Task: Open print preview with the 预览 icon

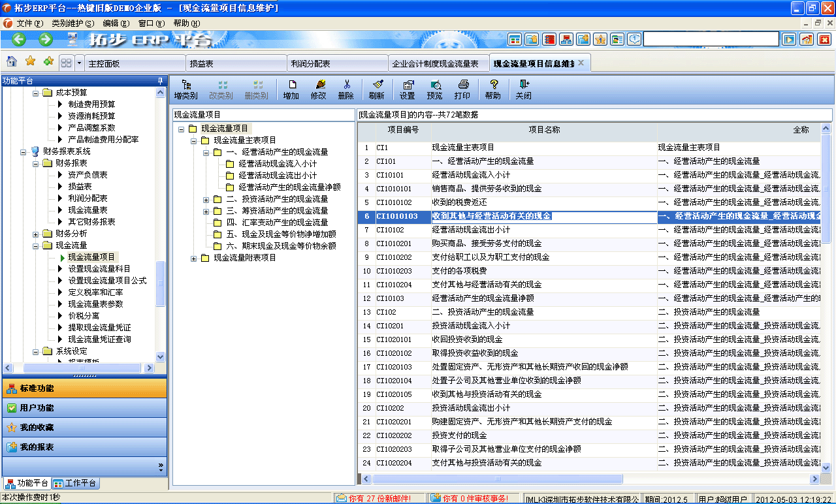Action: pos(435,88)
